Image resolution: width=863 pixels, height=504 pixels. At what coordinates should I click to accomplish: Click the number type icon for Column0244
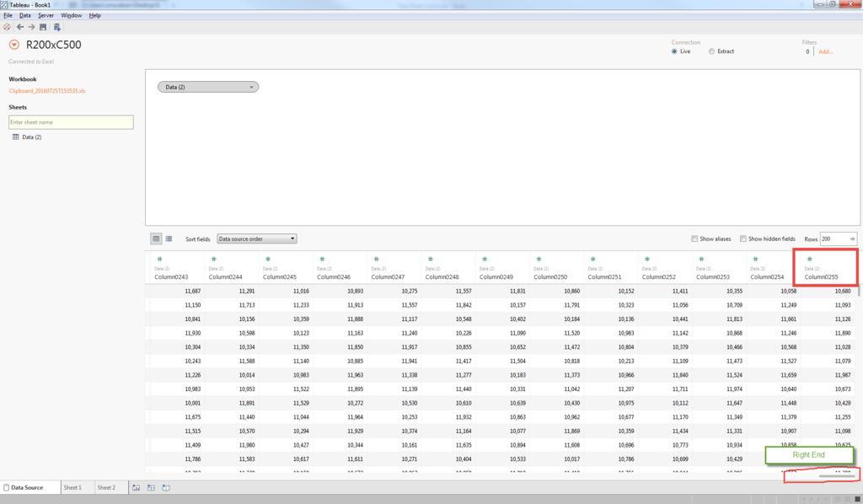pyautogui.click(x=213, y=259)
